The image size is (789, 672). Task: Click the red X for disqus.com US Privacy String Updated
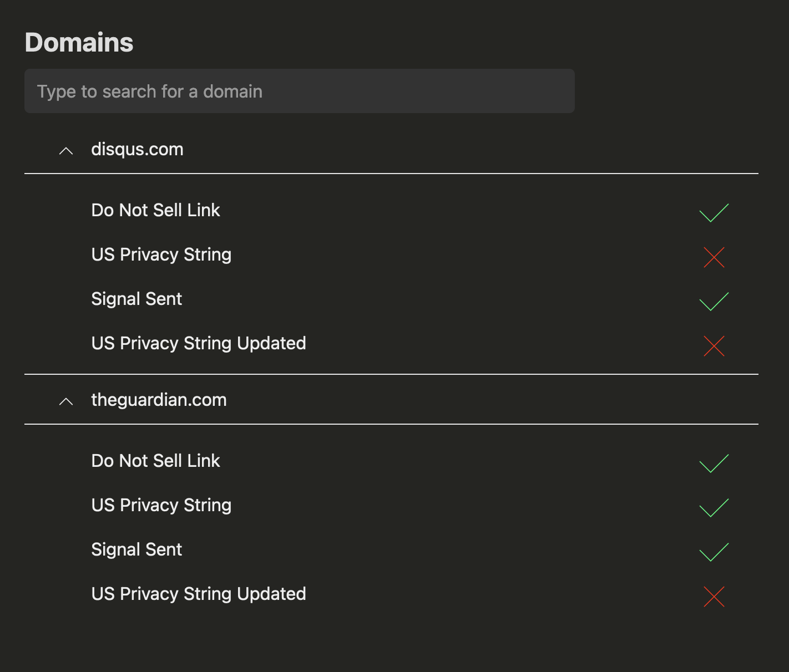(714, 345)
